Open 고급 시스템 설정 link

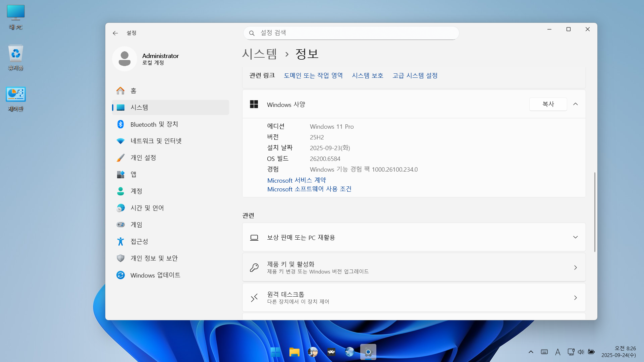click(x=415, y=76)
